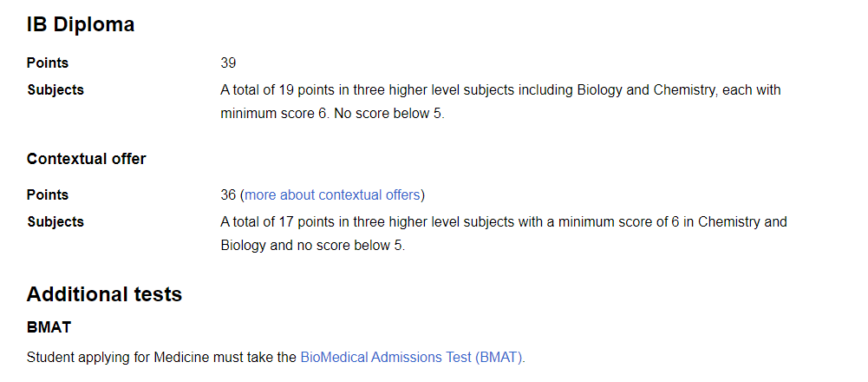This screenshot has width=868, height=382.
Task: Click the points value 39
Action: coord(228,63)
